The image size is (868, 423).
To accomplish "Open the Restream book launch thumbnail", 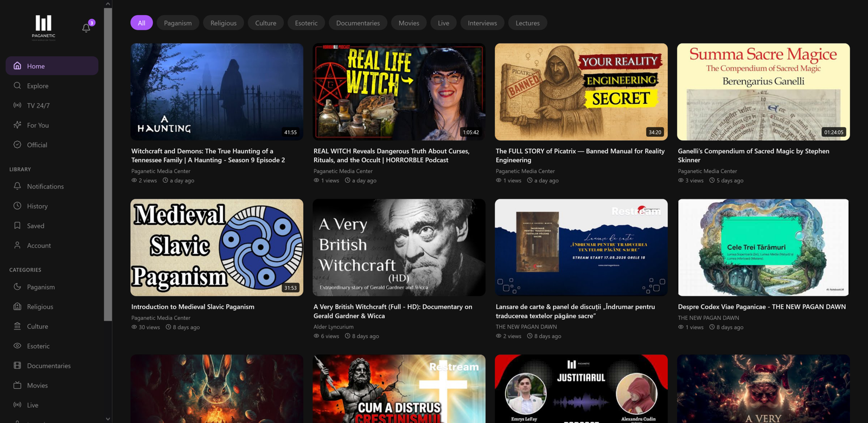I will point(581,248).
